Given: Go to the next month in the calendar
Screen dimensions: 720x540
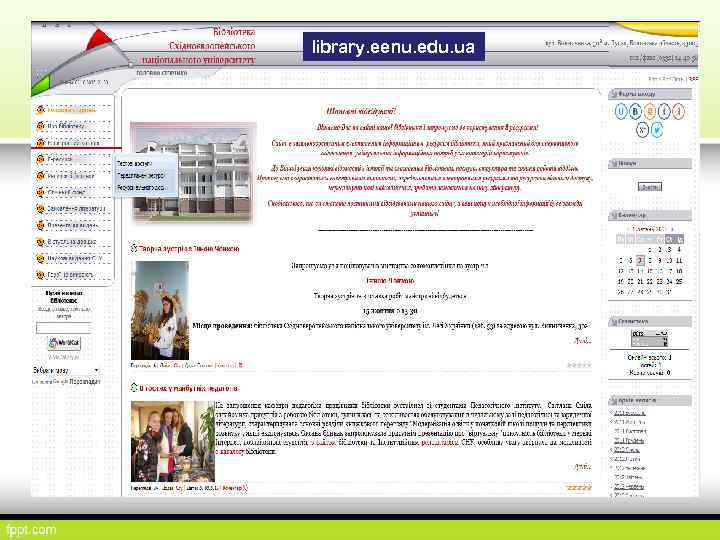Looking at the screenshot, I should coord(672,229).
